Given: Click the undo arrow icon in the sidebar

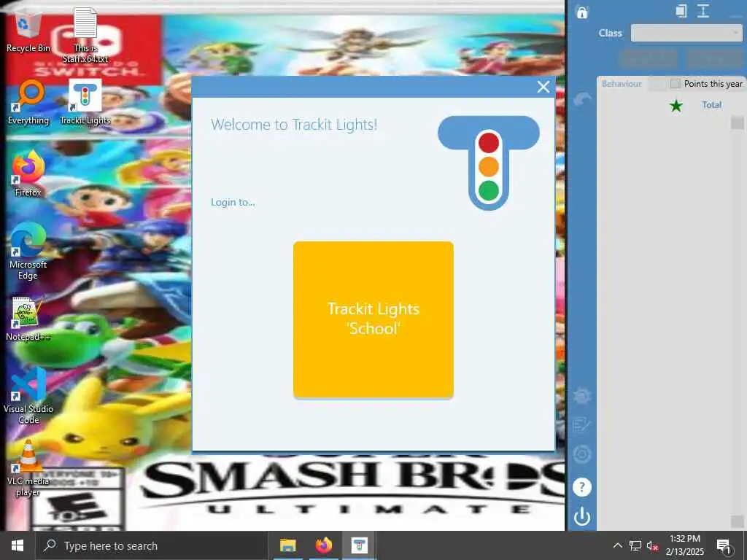Looking at the screenshot, I should (582, 99).
